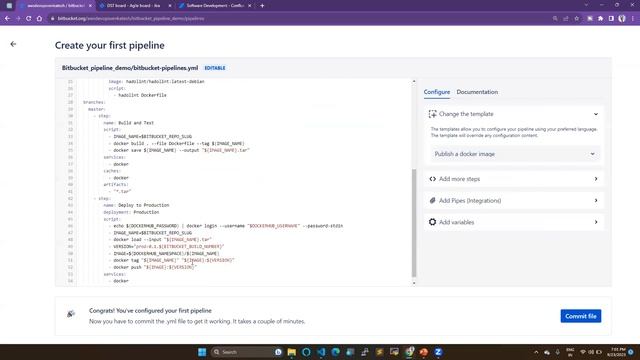Viewport: 640px width, 360px height.
Task: Click the editor scroll down arrow
Action: tap(413, 283)
